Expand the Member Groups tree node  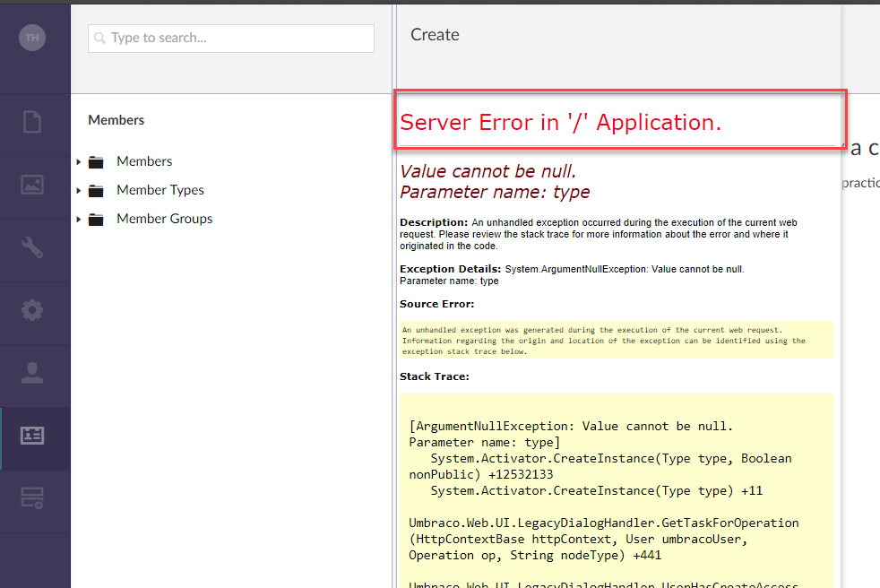(x=79, y=220)
